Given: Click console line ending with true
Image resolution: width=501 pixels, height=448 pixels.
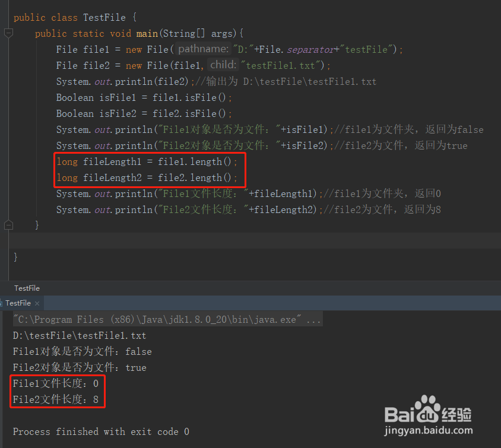Looking at the screenshot, I should pos(80,367).
